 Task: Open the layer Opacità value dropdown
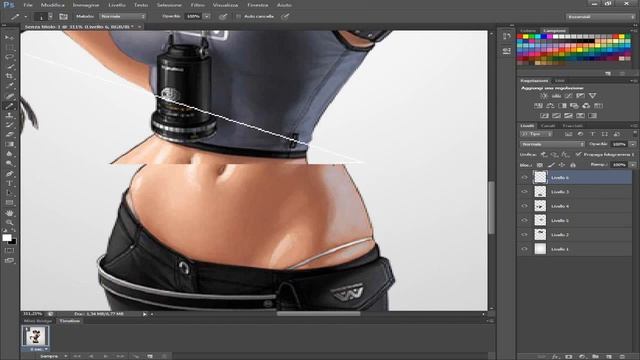click(x=633, y=144)
